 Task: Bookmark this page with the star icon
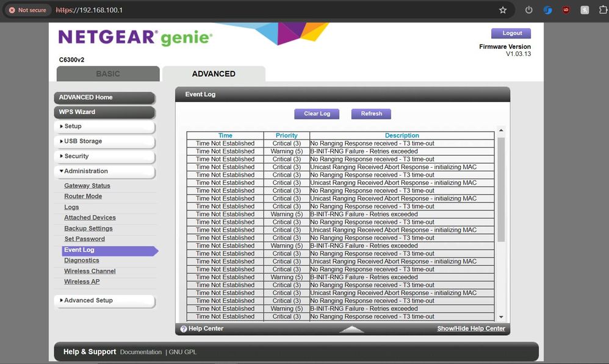(503, 10)
